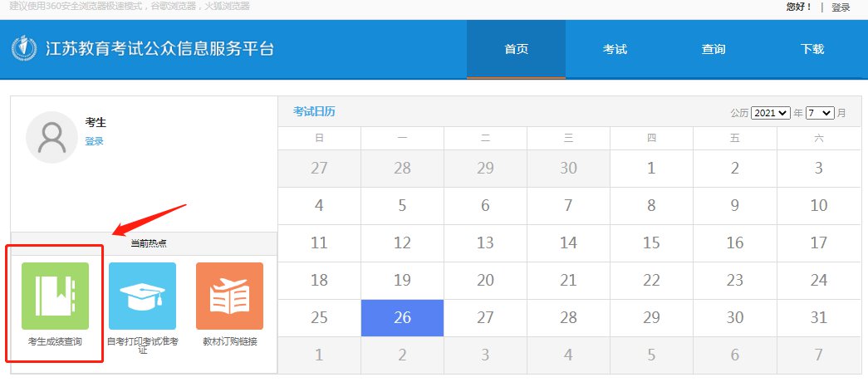This screenshot has height=382, width=868.
Task: Click the blue graduation cap admission ticket icon
Action: tap(142, 296)
